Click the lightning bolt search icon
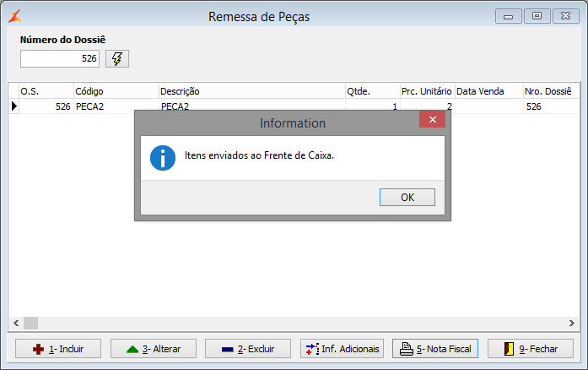The width and height of the screenshot is (588, 370). coord(117,58)
